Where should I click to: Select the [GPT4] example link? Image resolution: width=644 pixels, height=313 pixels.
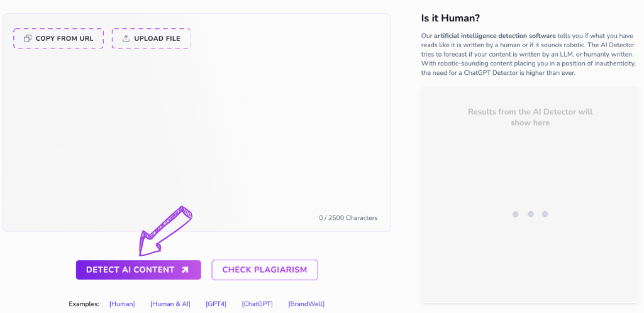coord(216,304)
